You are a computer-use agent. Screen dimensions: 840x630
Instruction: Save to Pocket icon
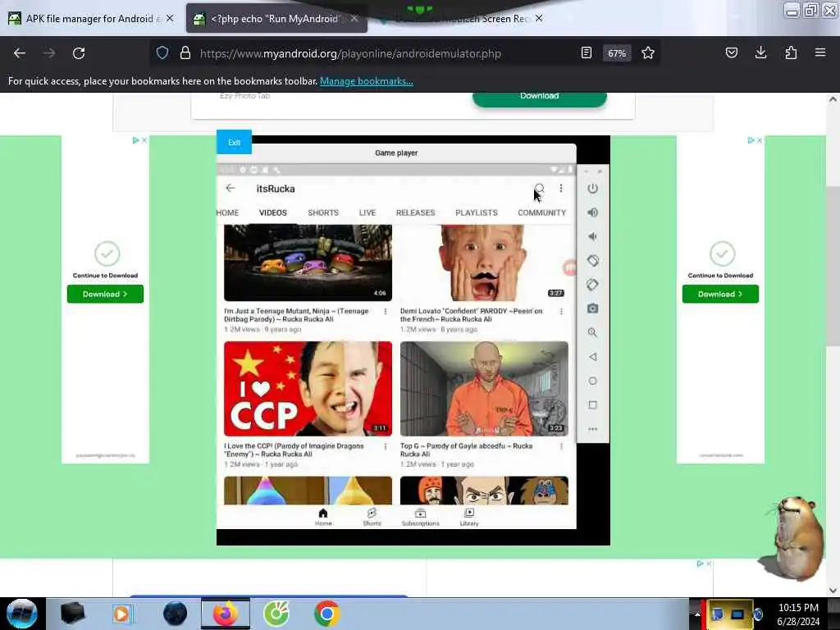click(x=731, y=52)
